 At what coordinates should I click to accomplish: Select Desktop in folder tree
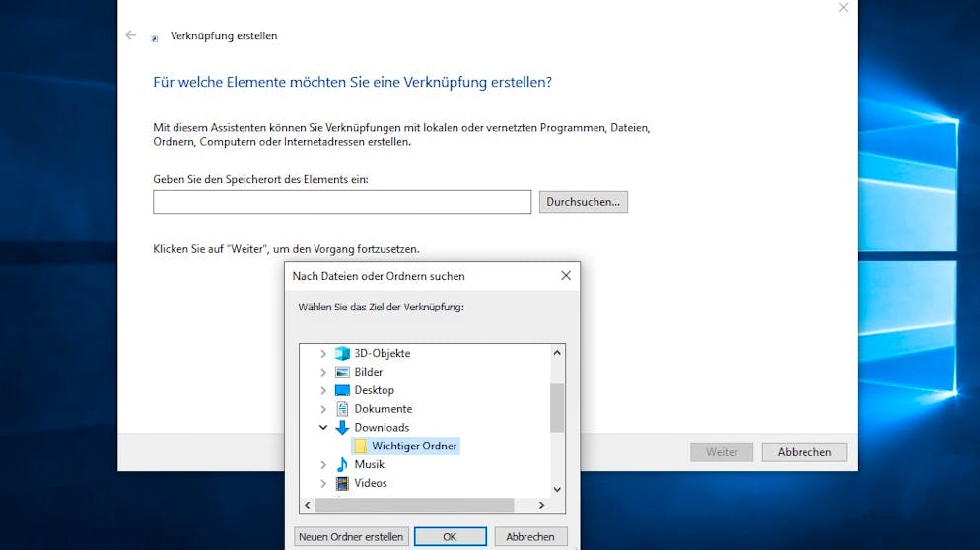point(374,390)
